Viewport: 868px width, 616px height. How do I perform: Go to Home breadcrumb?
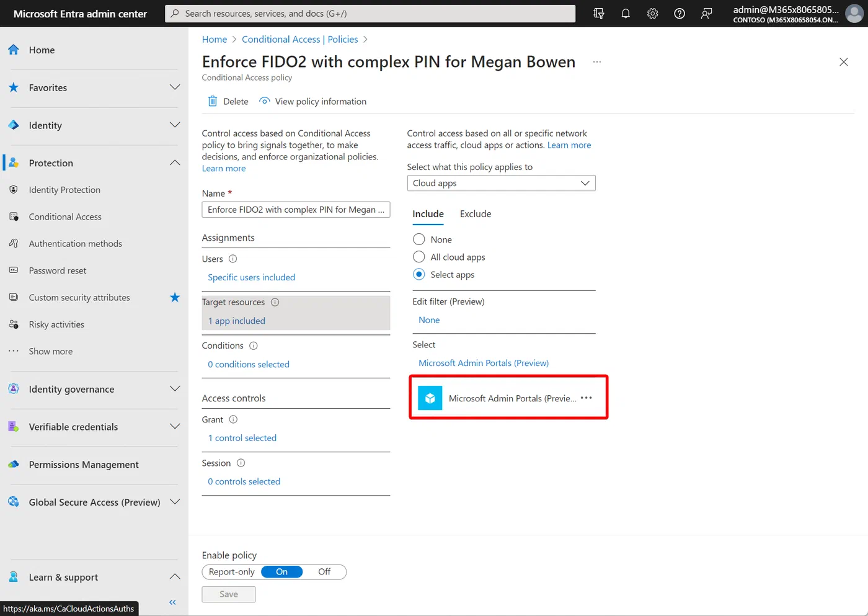[215, 39]
